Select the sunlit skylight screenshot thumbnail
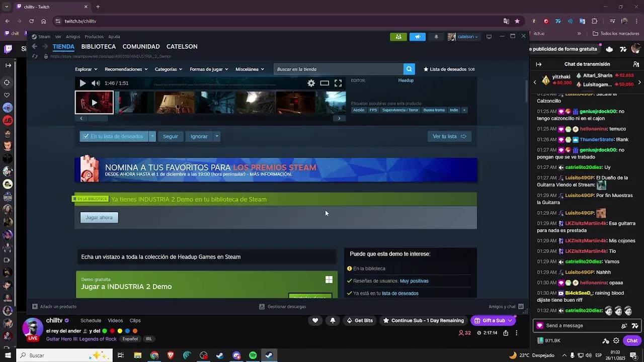Viewport: 644px width, 362px height. click(x=255, y=103)
